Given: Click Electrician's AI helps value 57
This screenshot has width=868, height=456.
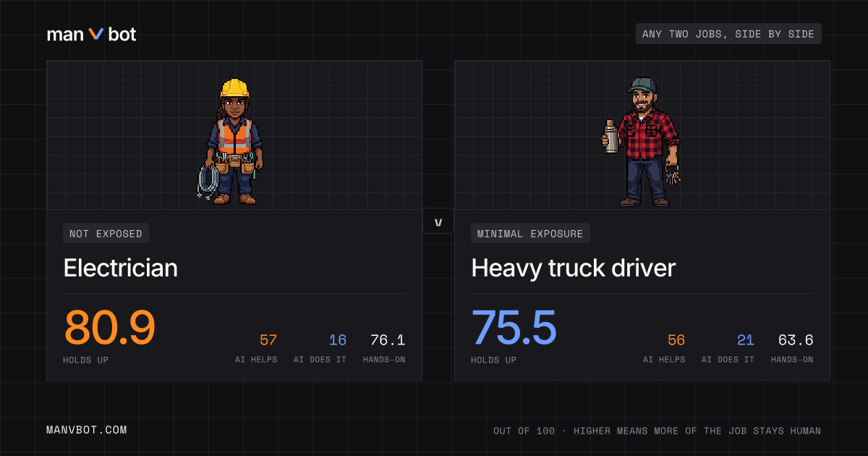Looking at the screenshot, I should pyautogui.click(x=268, y=340).
